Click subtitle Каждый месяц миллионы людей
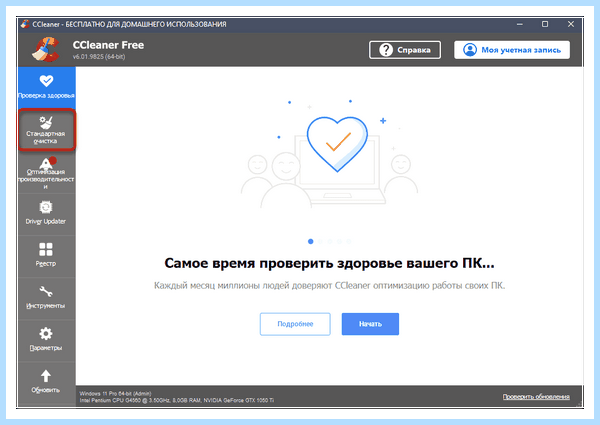 pos(329,286)
